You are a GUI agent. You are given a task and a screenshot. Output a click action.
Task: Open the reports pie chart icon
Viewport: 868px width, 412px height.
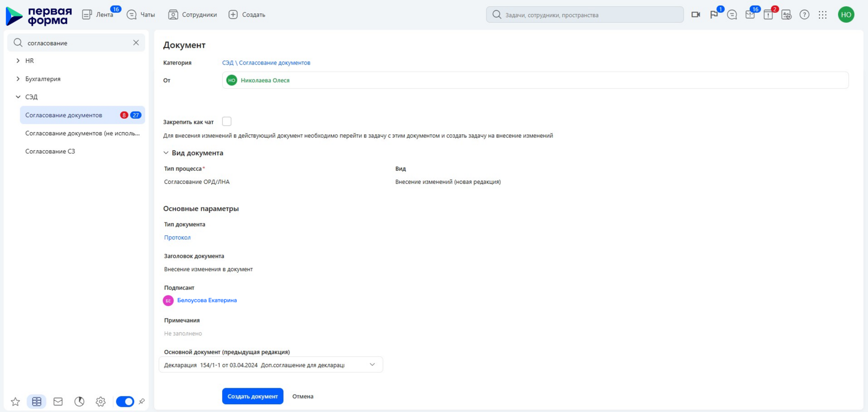79,402
